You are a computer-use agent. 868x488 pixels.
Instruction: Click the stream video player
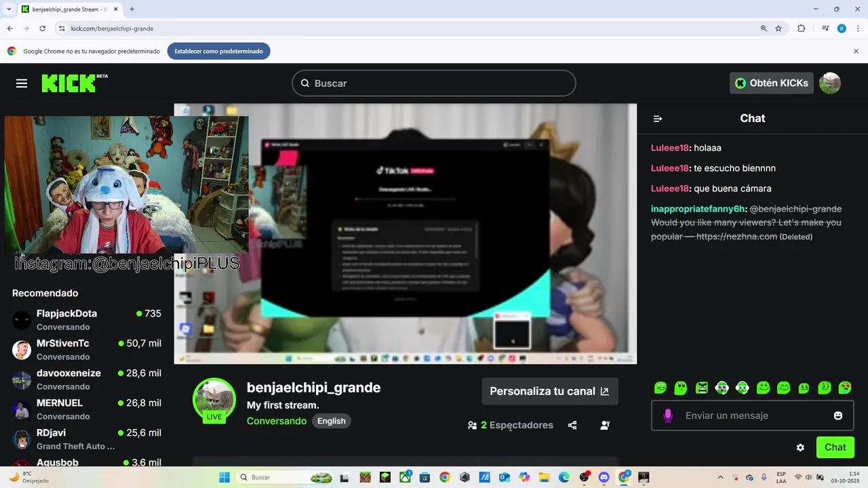[x=406, y=234]
